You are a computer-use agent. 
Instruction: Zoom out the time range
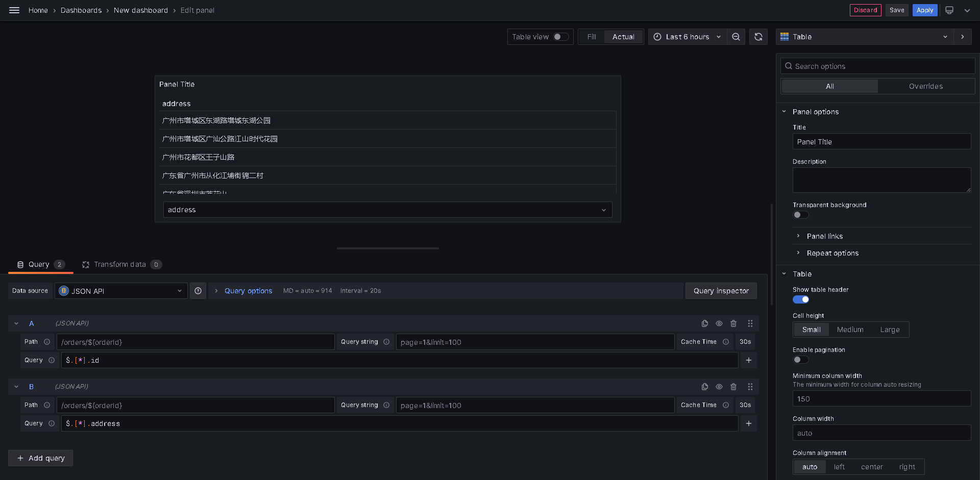pyautogui.click(x=736, y=37)
